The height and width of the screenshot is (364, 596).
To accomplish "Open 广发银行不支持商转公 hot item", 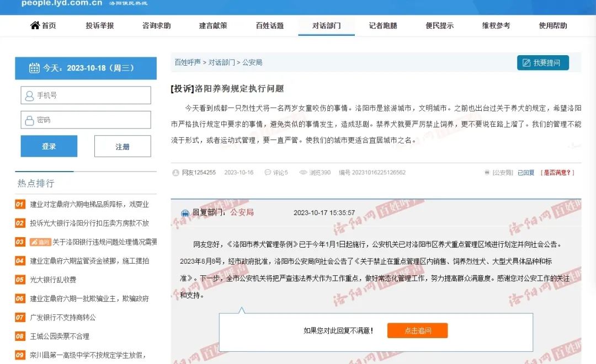I will (x=63, y=317).
